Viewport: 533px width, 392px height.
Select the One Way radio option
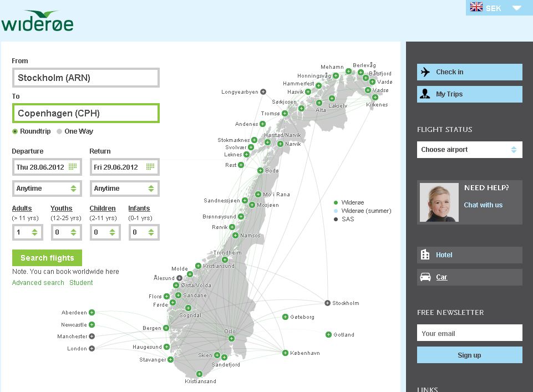pos(59,131)
